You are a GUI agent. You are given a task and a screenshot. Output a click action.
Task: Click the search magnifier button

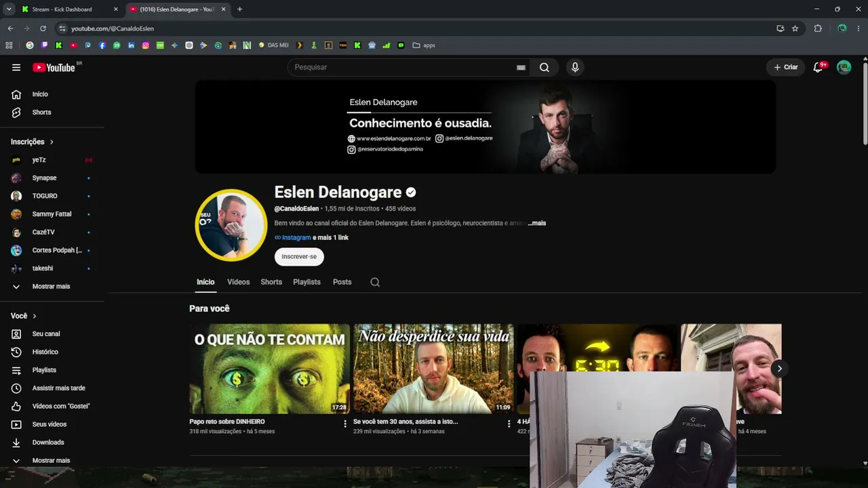tap(545, 67)
